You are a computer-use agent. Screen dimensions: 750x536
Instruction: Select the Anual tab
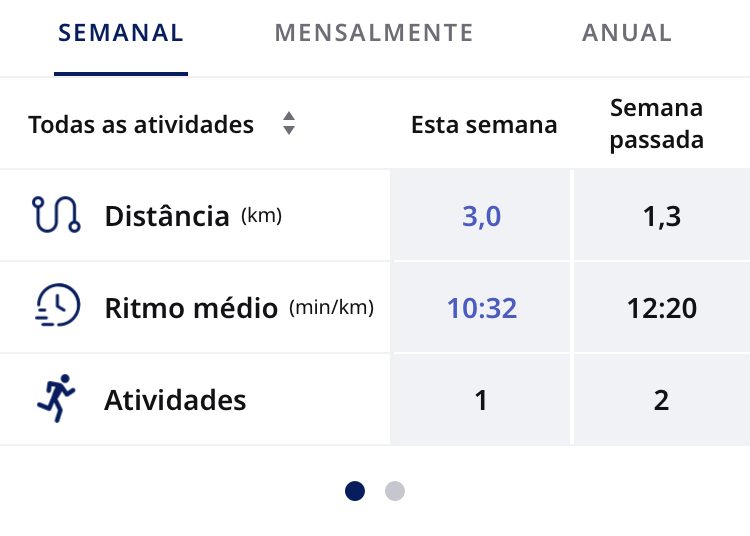[x=627, y=33]
